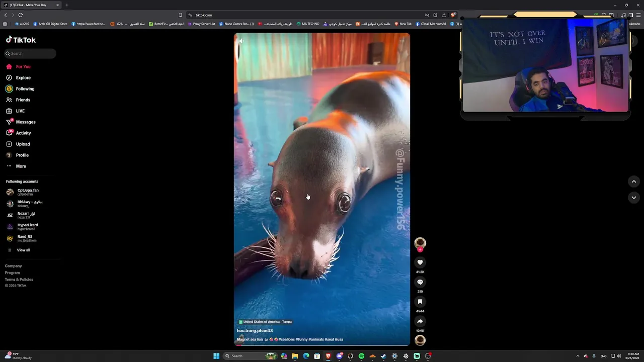The height and width of the screenshot is (362, 644).
Task: Open the browser apps grid icon
Action: [5, 24]
